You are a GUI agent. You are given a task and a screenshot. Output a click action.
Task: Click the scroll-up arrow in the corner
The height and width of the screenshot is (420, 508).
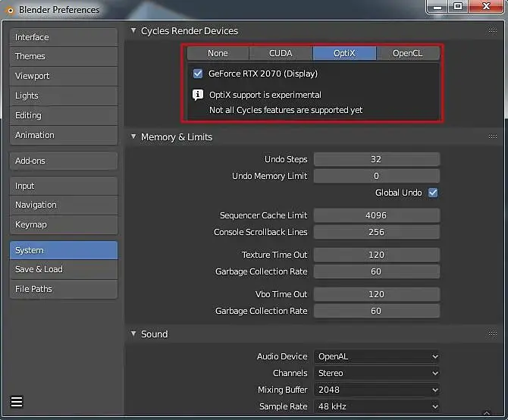487,413
